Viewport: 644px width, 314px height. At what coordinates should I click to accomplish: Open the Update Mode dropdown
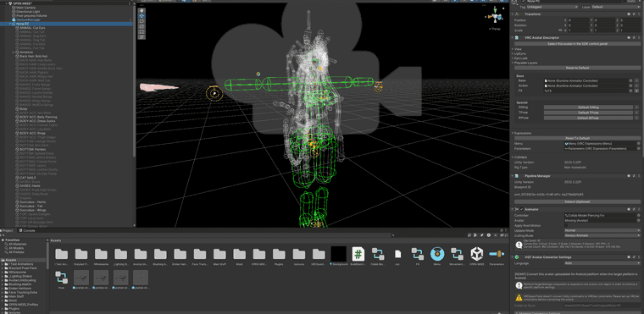tap(602, 231)
